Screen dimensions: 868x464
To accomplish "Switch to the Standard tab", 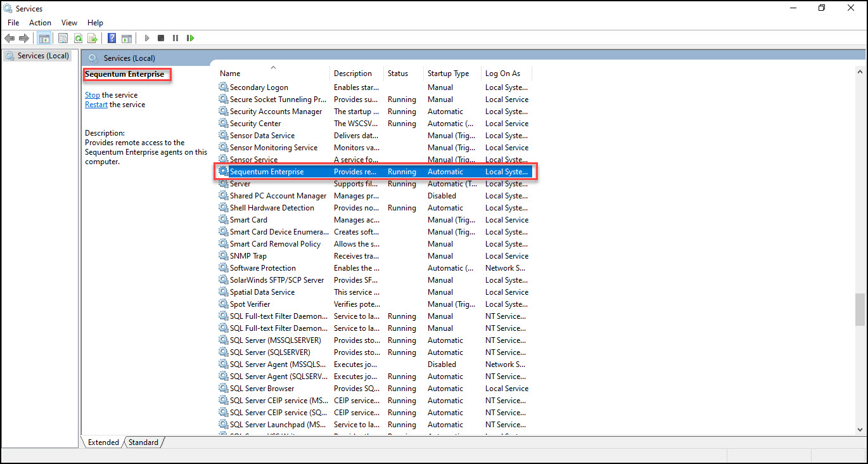I will click(143, 442).
